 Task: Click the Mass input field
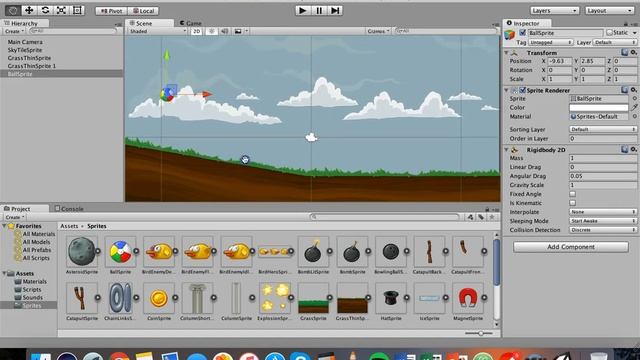[x=603, y=158]
